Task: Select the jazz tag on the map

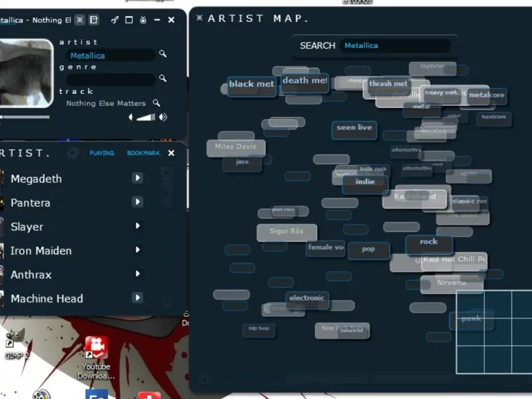Action: pyautogui.click(x=242, y=164)
